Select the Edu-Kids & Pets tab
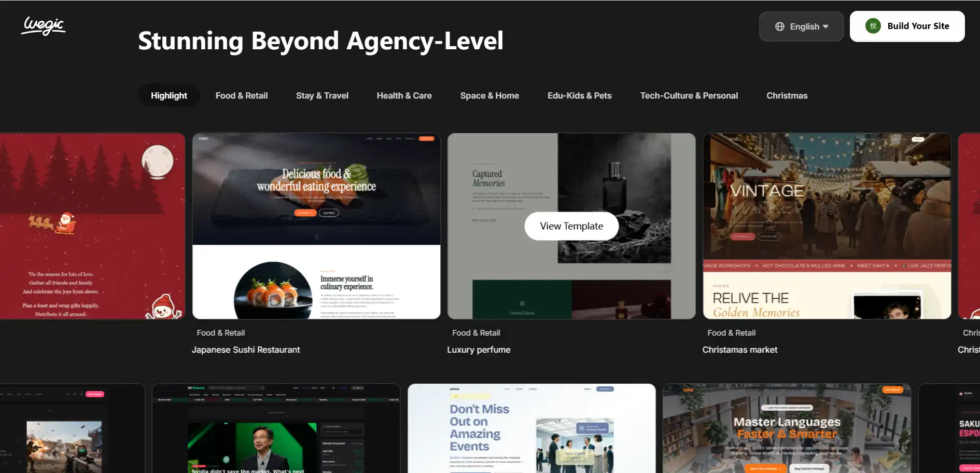Image resolution: width=980 pixels, height=473 pixels. click(579, 95)
